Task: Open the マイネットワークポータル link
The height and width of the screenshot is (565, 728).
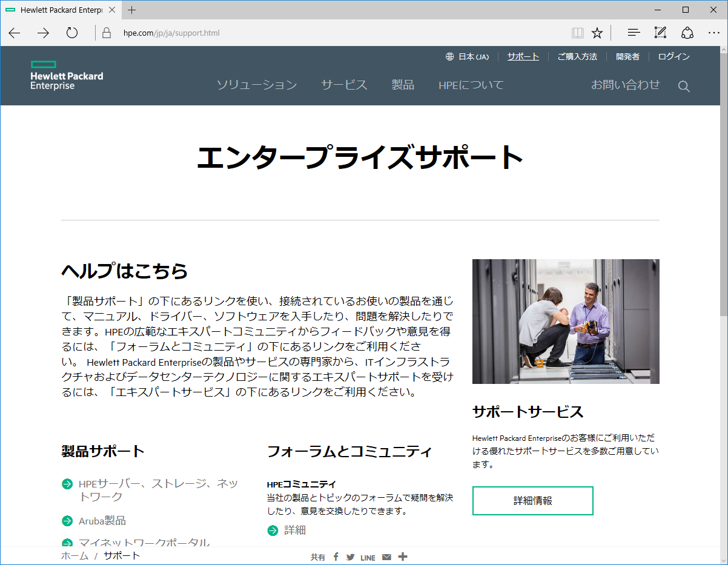Action: (x=144, y=543)
